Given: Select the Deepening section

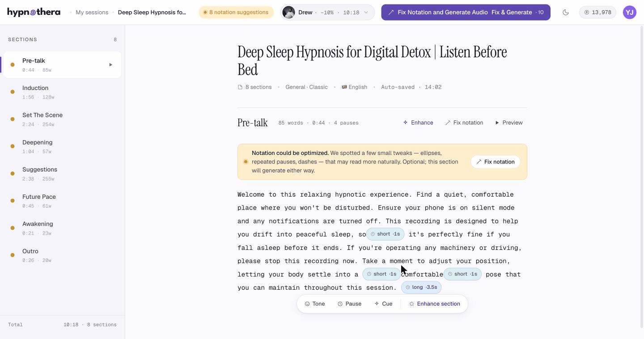Looking at the screenshot, I should (x=62, y=146).
